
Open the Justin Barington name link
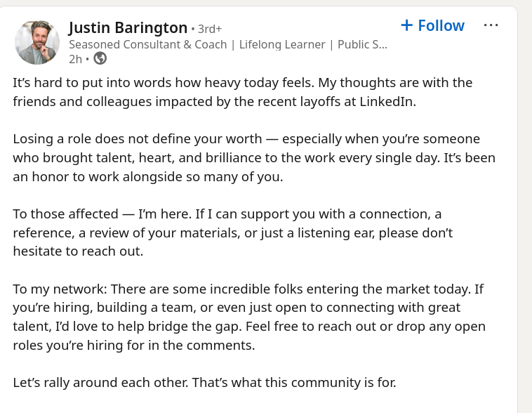(128, 27)
